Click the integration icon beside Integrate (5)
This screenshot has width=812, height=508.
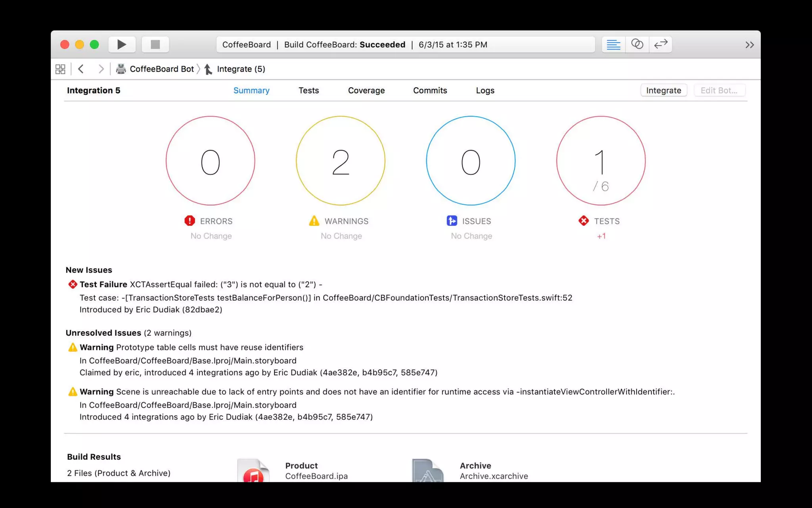(208, 69)
